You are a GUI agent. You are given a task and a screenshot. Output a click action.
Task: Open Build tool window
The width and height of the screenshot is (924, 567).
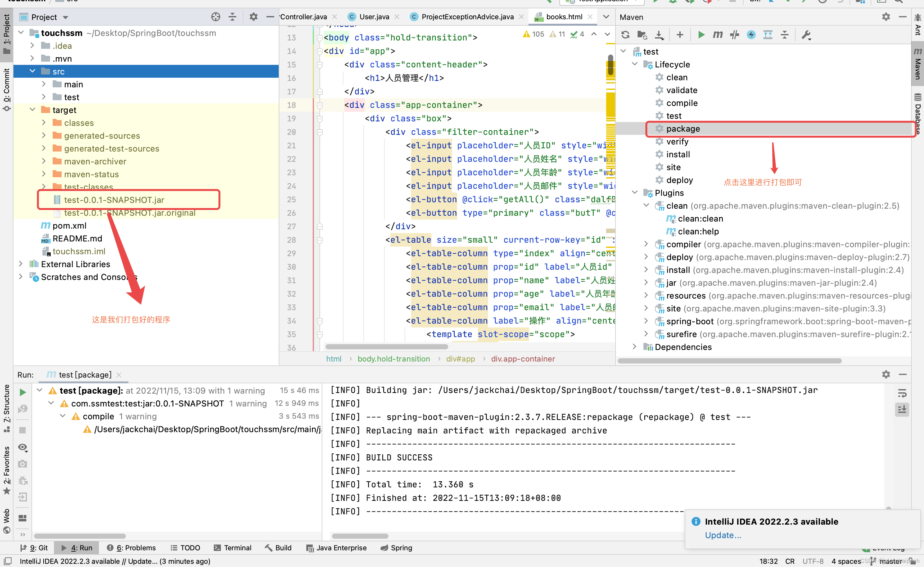[278, 547]
